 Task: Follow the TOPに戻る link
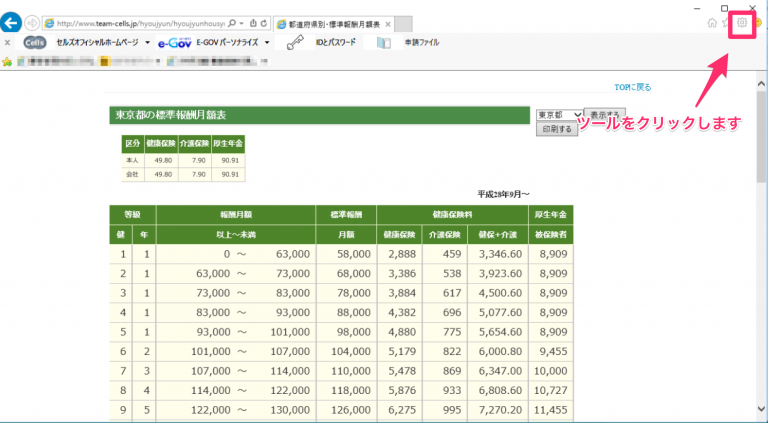(633, 88)
